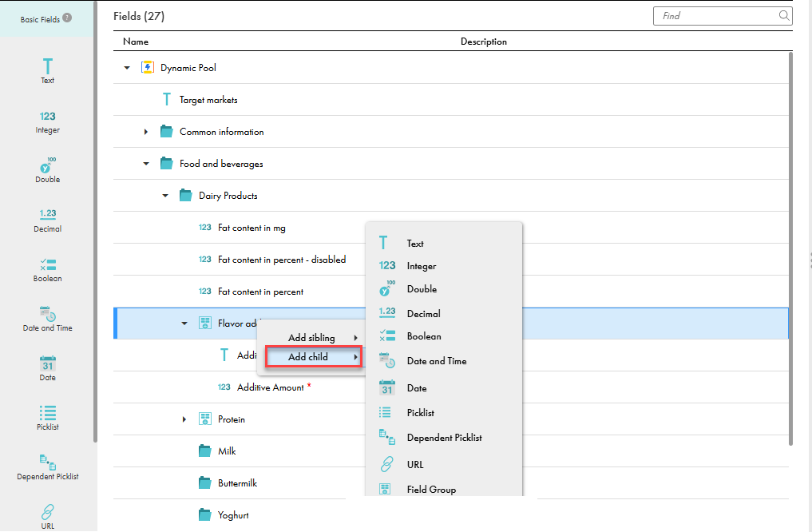Collapse the Flavor field group node
Viewport: 812px width, 532px height.
click(x=184, y=324)
